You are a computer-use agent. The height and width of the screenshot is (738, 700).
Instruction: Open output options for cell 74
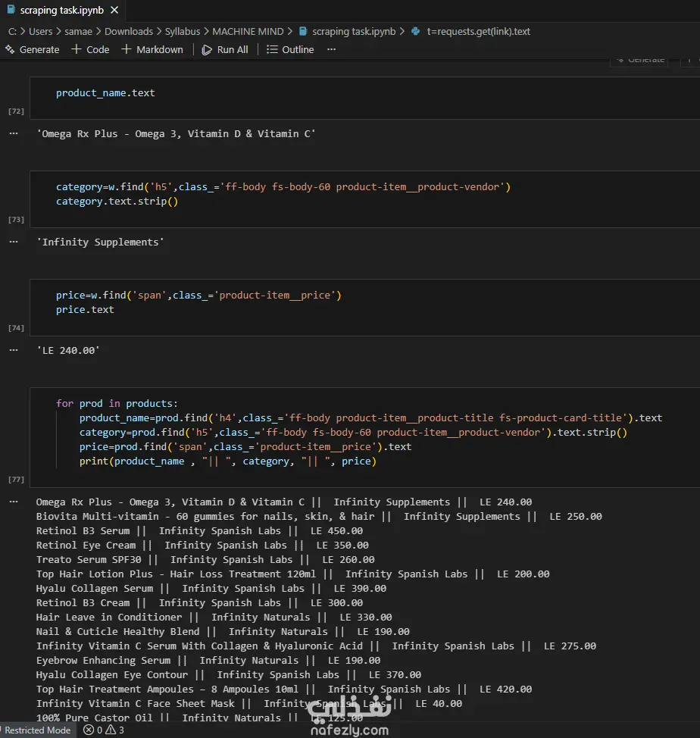click(14, 350)
